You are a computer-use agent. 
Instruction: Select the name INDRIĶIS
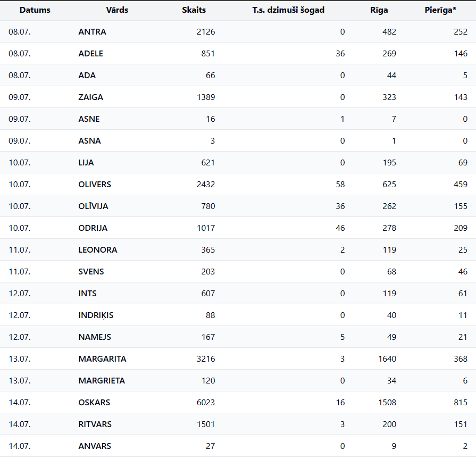96,315
